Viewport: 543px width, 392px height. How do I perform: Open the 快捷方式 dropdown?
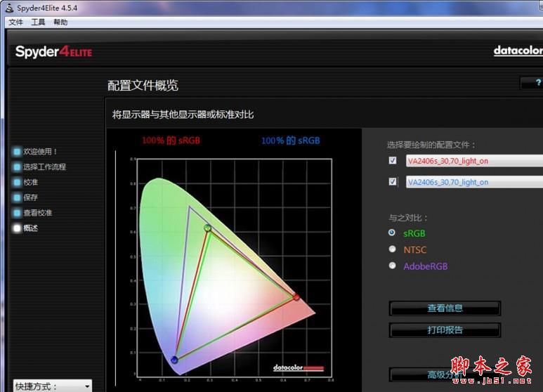click(x=52, y=386)
